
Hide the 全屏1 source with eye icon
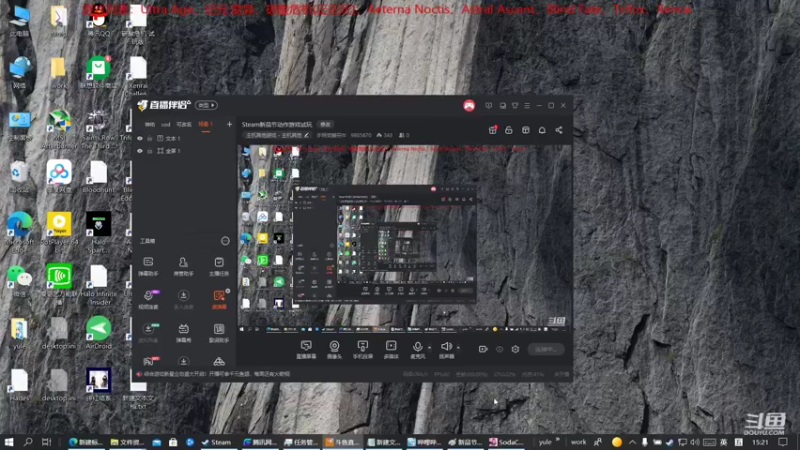(x=140, y=151)
